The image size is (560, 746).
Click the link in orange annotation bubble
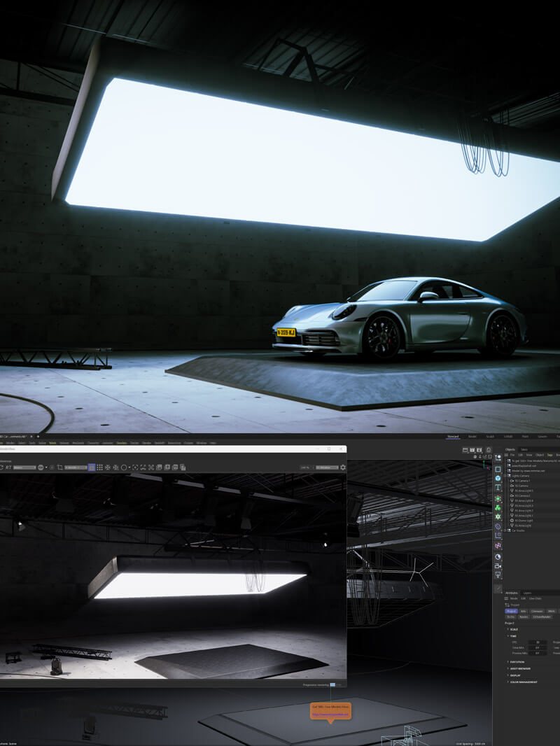[x=330, y=715]
